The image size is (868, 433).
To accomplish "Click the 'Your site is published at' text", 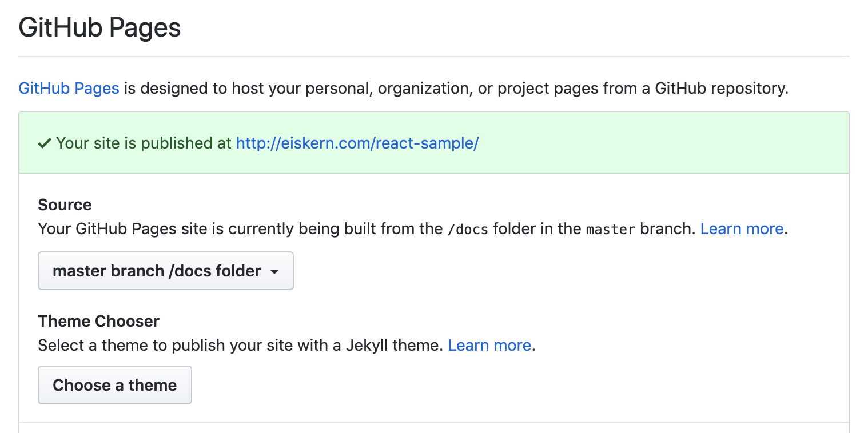I will [x=144, y=143].
